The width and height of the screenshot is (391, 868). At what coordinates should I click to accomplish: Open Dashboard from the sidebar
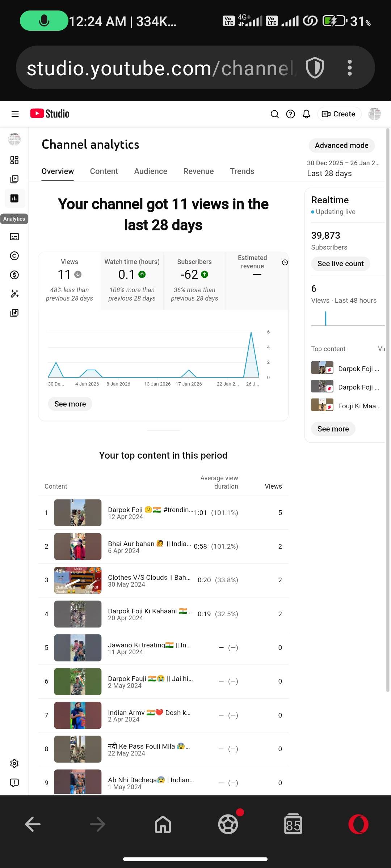pos(14,160)
